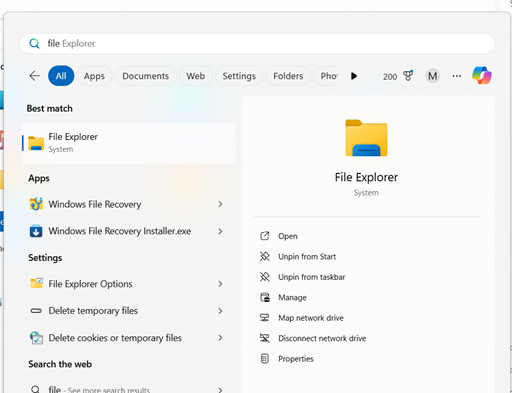Click the large File Explorer folder icon

click(x=366, y=138)
